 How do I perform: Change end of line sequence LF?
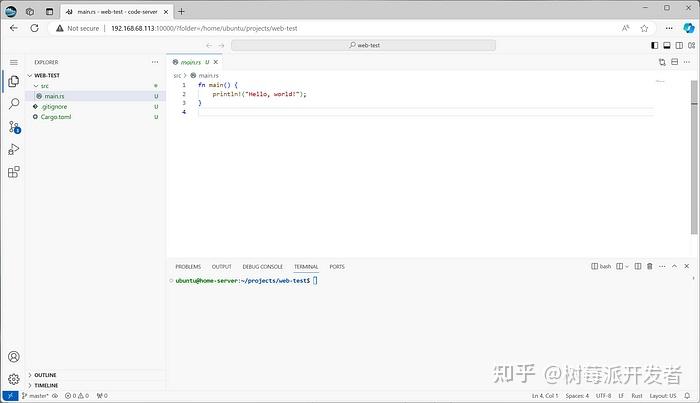(x=621, y=395)
